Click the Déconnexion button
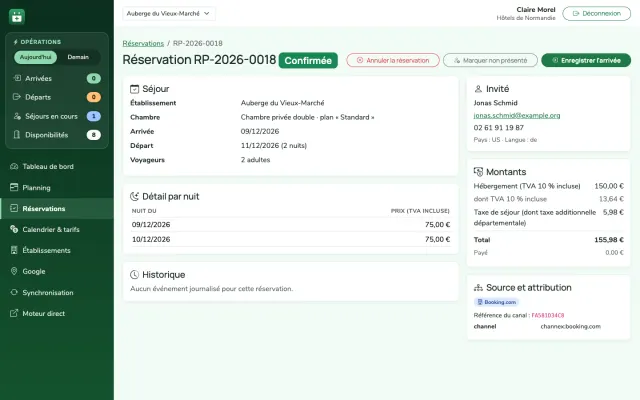The height and width of the screenshot is (400, 640). [x=596, y=13]
